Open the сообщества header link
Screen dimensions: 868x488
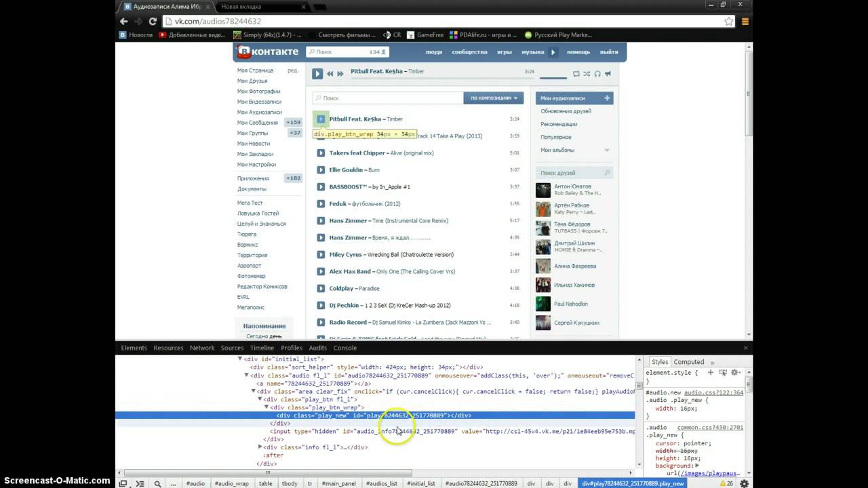(470, 52)
